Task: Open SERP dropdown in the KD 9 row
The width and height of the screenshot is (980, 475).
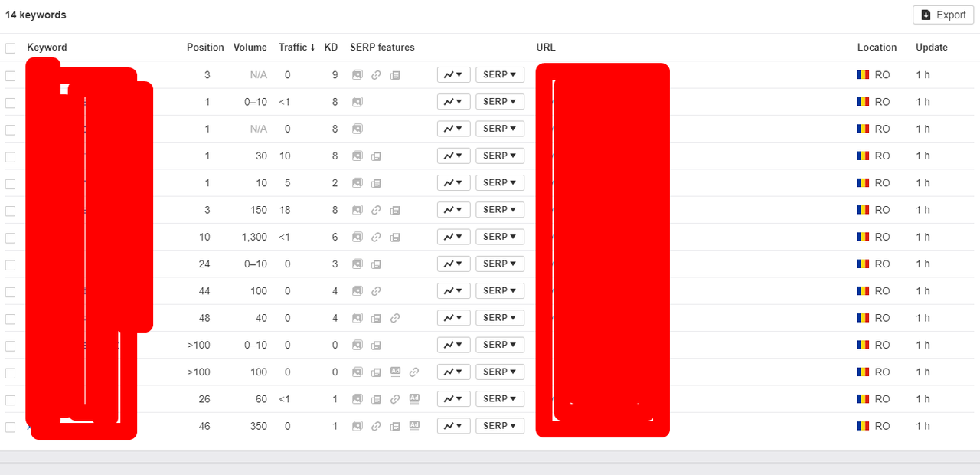Action: pos(500,74)
